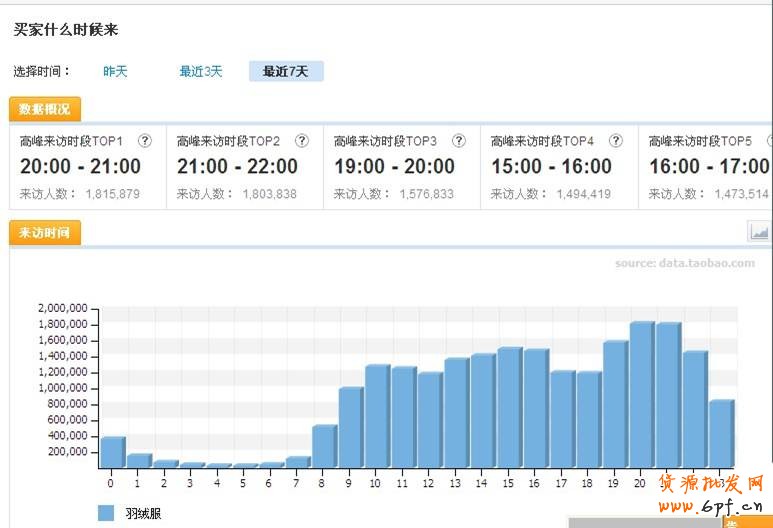Switch to the area chart view icon
Image resolution: width=773 pixels, height=528 pixels.
coord(759,232)
